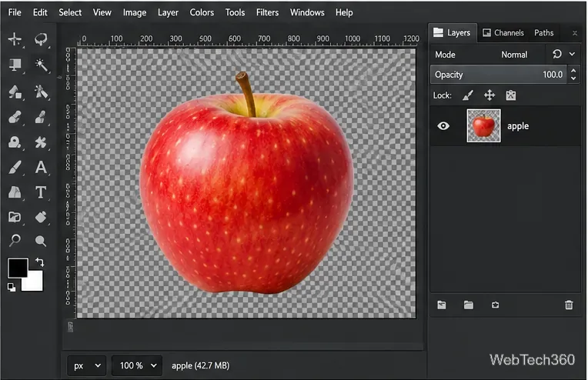
Task: Open the Filters menu
Action: pyautogui.click(x=267, y=12)
